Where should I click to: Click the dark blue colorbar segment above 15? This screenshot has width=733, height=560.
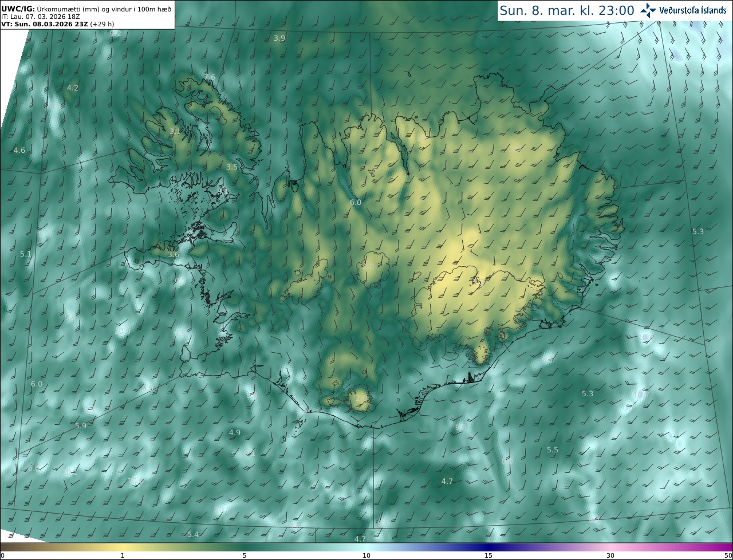tap(488, 546)
